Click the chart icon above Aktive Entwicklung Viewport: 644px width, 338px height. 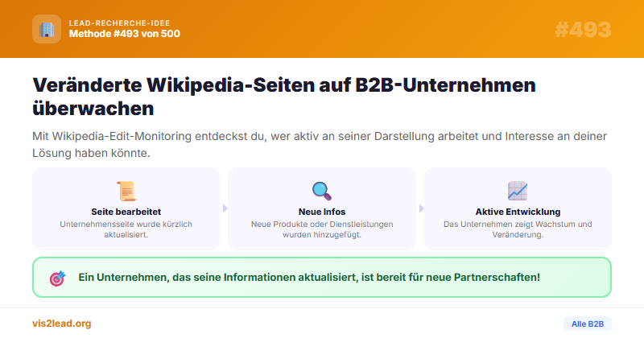pyautogui.click(x=518, y=191)
